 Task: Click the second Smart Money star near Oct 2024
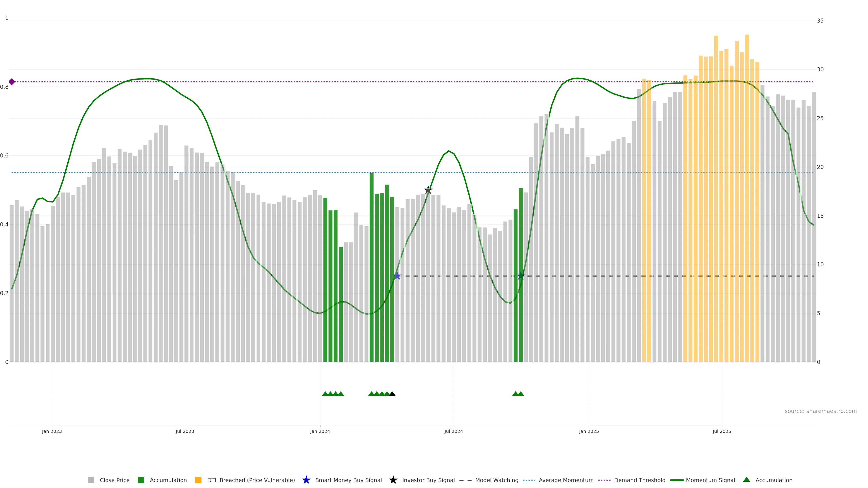click(x=521, y=276)
